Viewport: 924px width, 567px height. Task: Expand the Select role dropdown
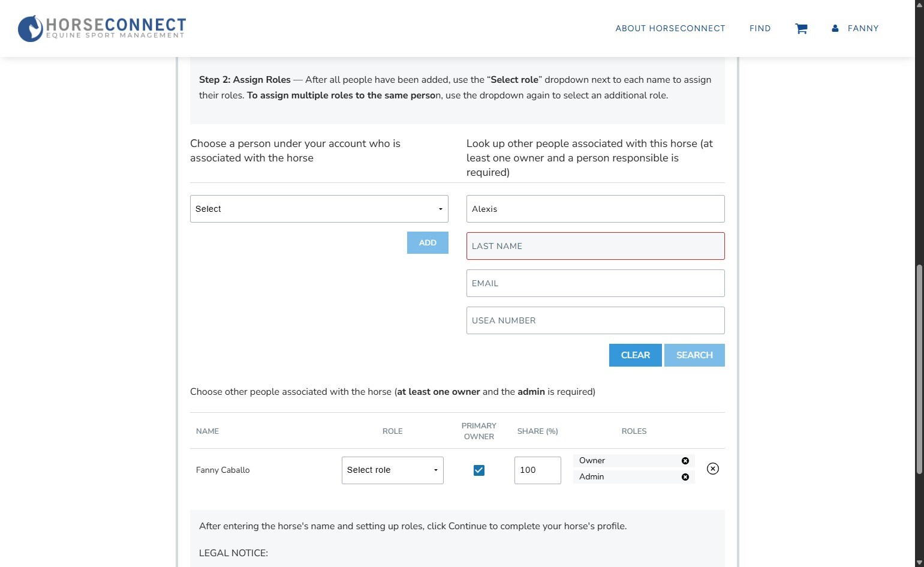point(393,470)
